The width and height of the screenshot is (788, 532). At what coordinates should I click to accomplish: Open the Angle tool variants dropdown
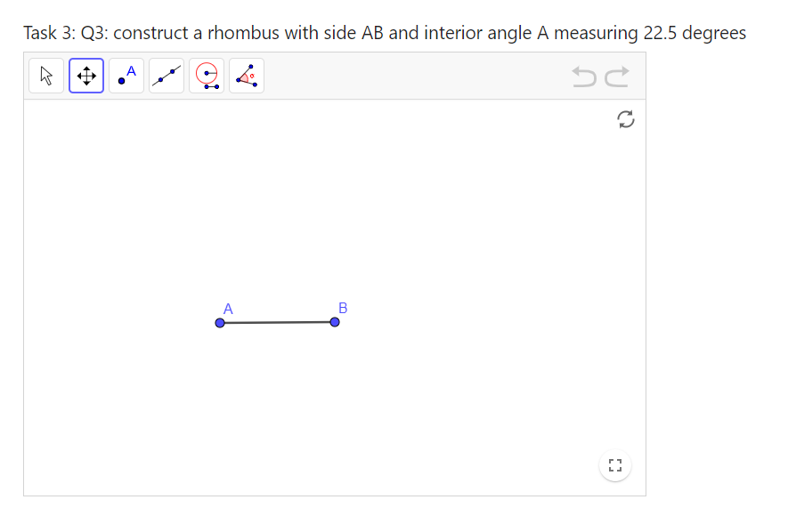259,87
